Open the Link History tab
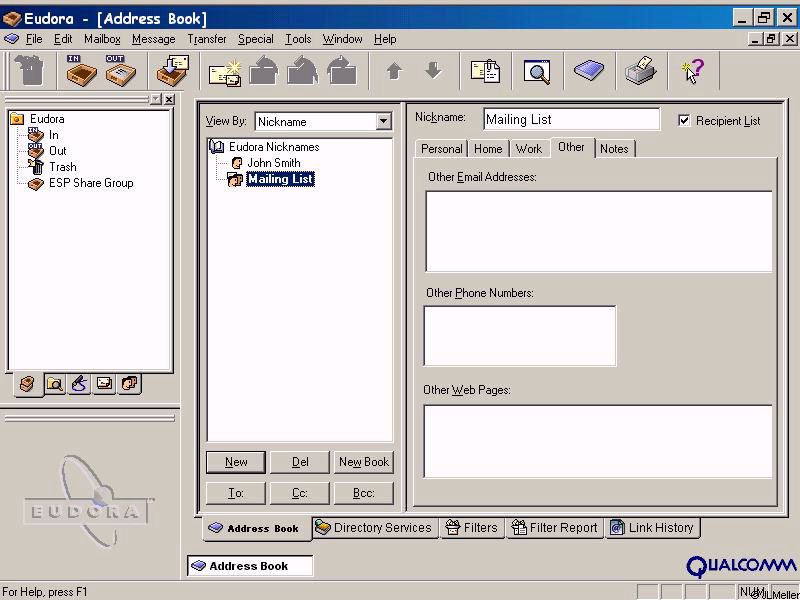Viewport: 800px width, 600px height. [653, 528]
